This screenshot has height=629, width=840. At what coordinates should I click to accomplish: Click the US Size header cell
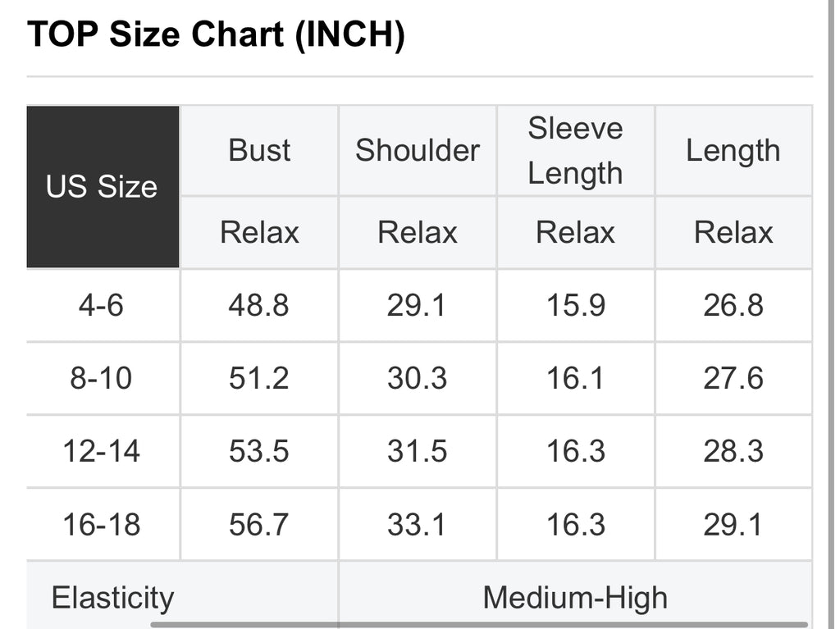tap(103, 186)
